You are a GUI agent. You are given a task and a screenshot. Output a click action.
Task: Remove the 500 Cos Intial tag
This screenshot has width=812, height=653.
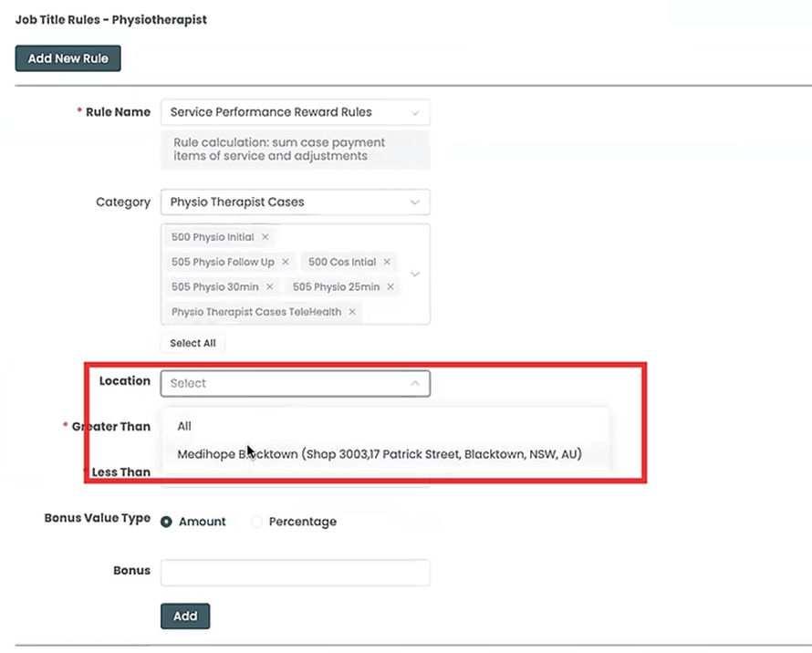click(387, 262)
